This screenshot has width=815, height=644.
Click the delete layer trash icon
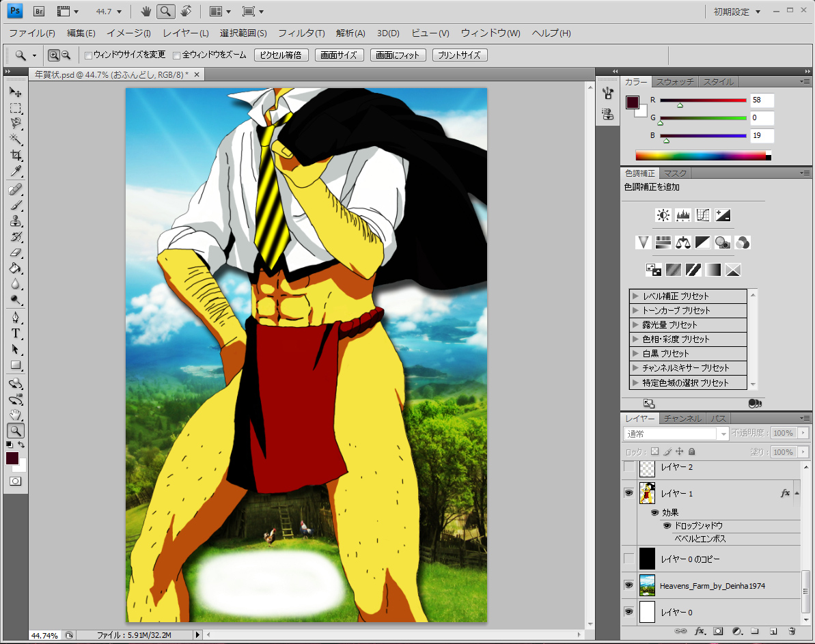tap(791, 631)
